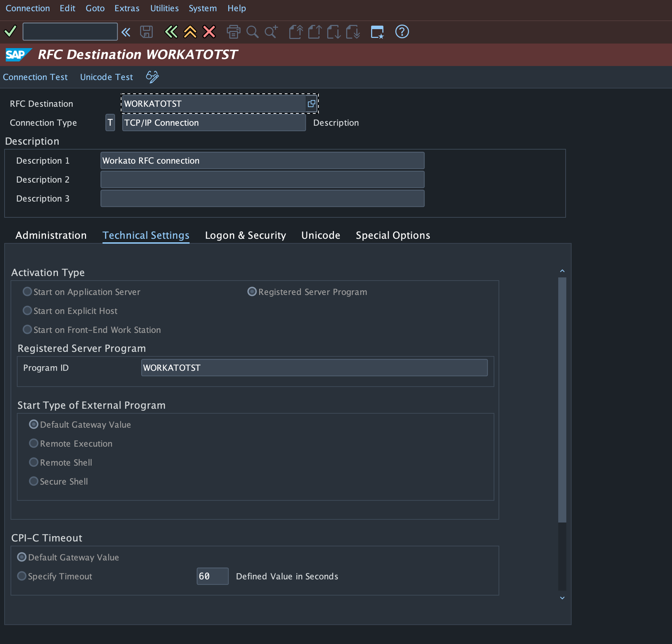This screenshot has height=644, width=672.
Task: Click scroll down arrow in Technical Settings
Action: [562, 598]
